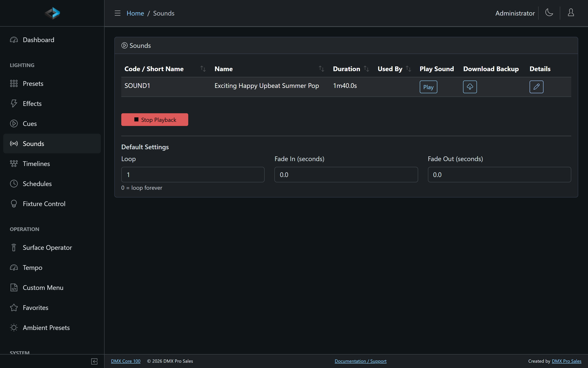Image resolution: width=588 pixels, height=368 pixels.
Task: Focus the Fade In seconds field
Action: 346,175
